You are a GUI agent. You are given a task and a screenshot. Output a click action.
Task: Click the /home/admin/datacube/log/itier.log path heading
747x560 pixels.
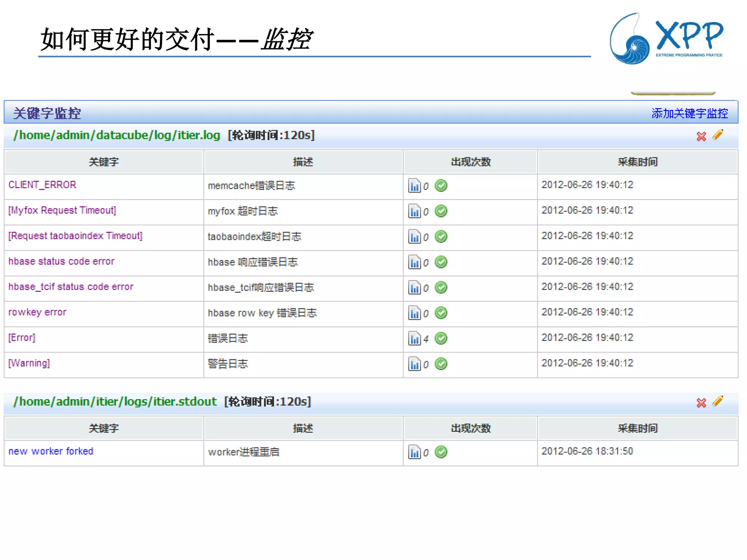pos(117,135)
